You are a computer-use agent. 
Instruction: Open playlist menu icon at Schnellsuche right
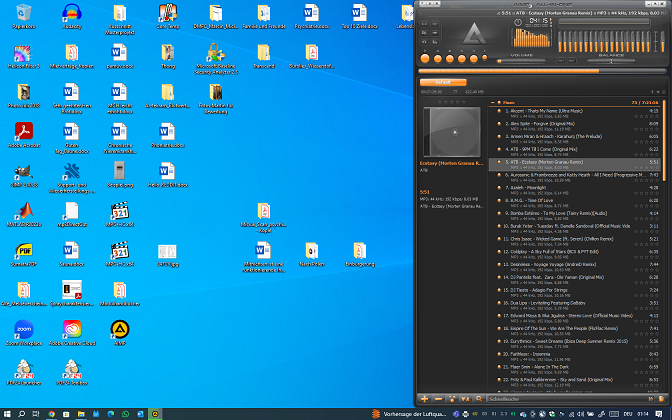[661, 399]
